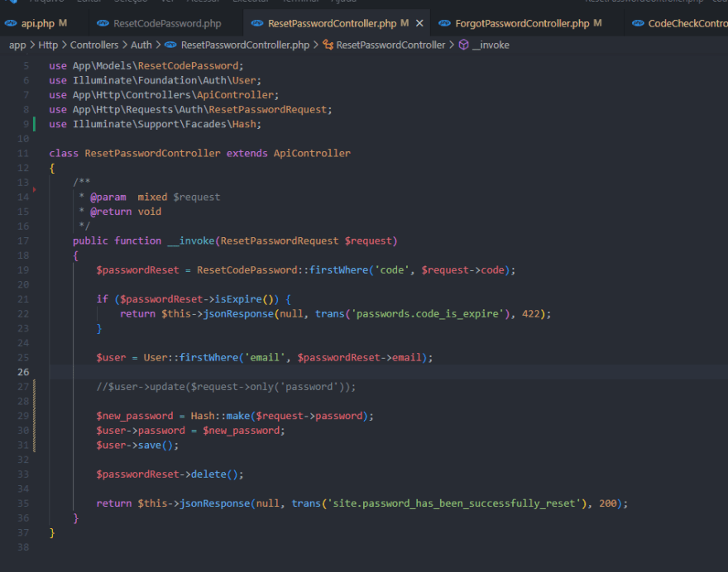728x572 pixels.
Task: Click the PHP file icon in the breadcrumb
Action: tap(170, 45)
